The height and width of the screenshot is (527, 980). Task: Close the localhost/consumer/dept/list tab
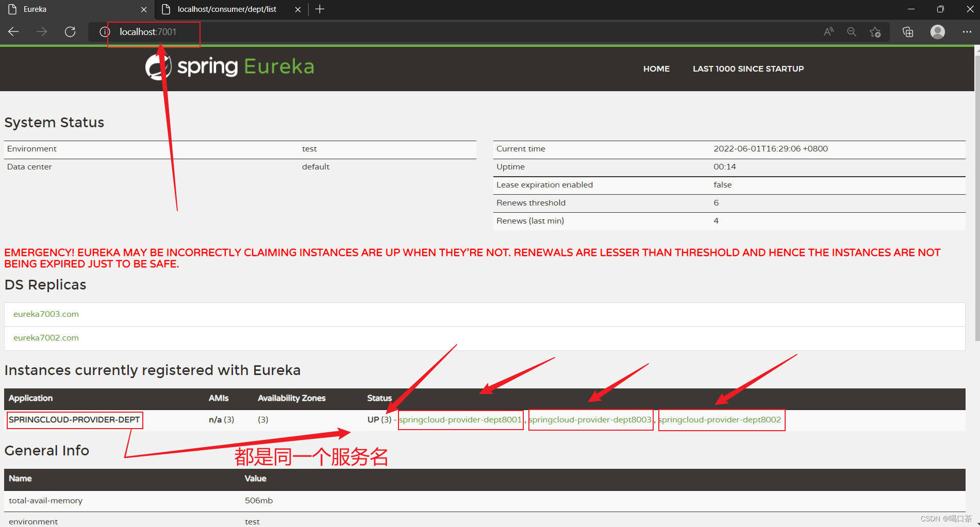pos(298,9)
